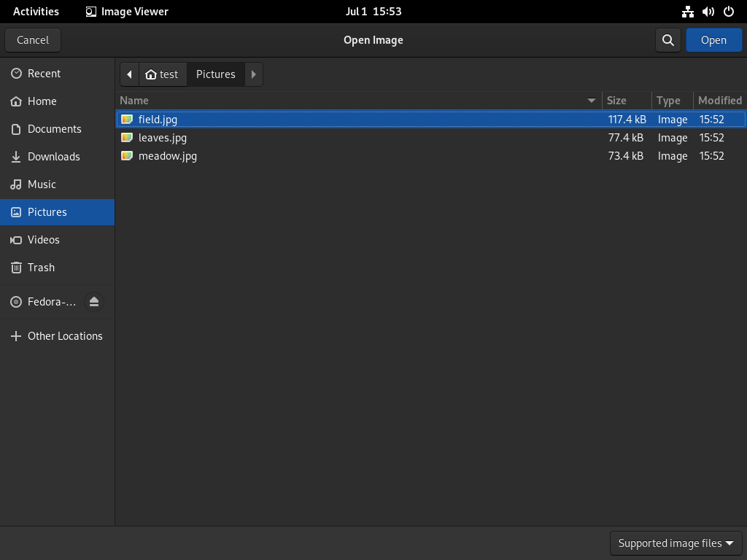The image size is (747, 560).
Task: Click the 73.4 kB size cell
Action: tap(625, 156)
